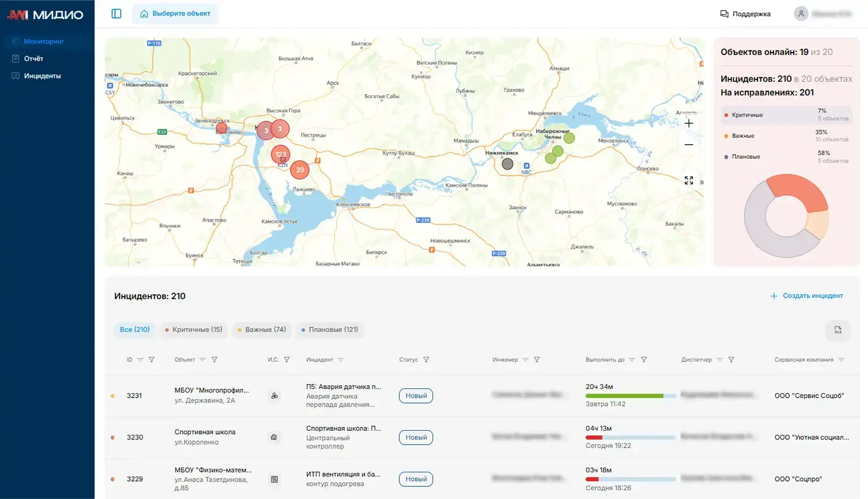The height and width of the screenshot is (499, 868).
Task: Click Новый status of incident 3231
Action: (416, 395)
